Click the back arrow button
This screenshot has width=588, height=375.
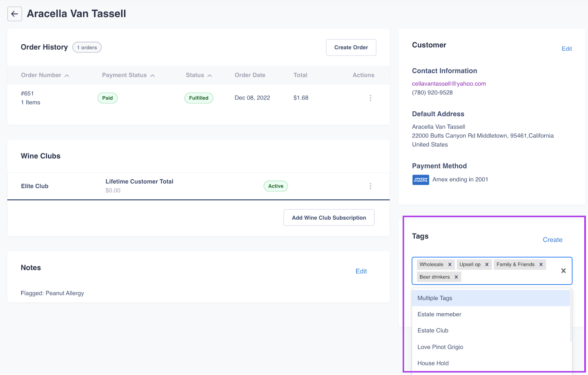pos(15,14)
